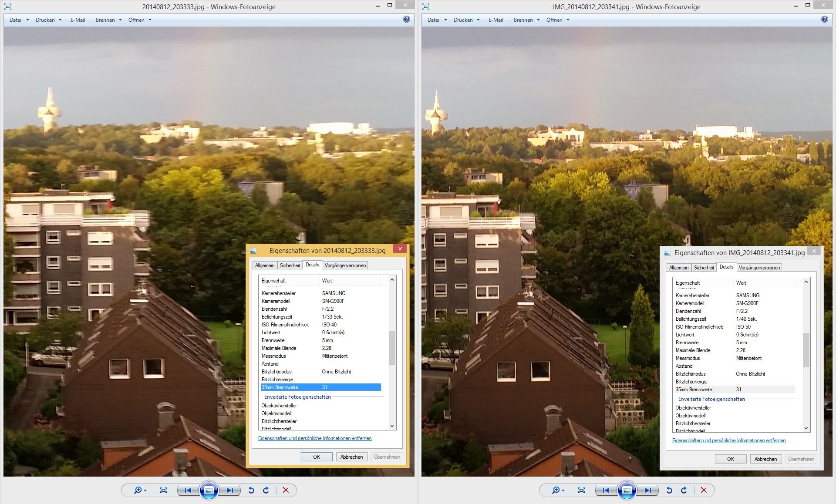
Task: Select Belichtungszeit 1/33 Sek. row
Action: click(321, 317)
